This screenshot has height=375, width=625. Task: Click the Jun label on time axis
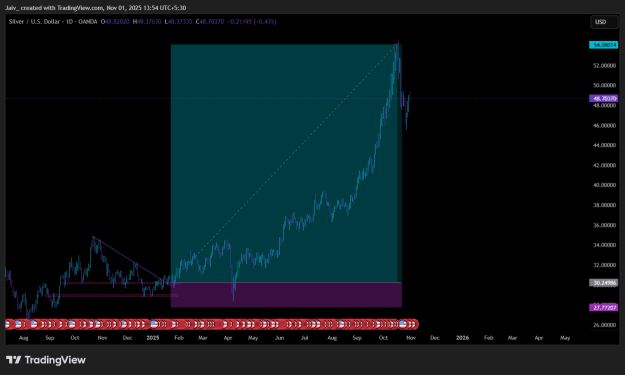(279, 338)
